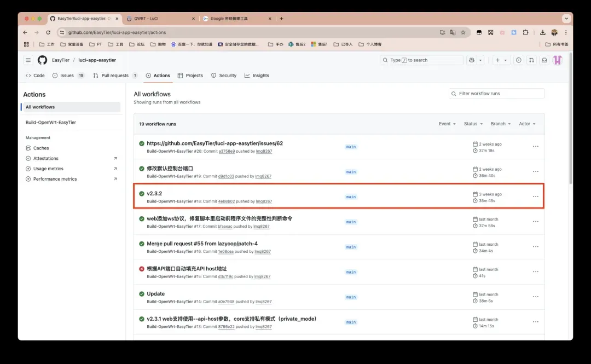591x364 pixels.
Task: Open the GitHub notifications inbox icon
Action: pyautogui.click(x=544, y=60)
